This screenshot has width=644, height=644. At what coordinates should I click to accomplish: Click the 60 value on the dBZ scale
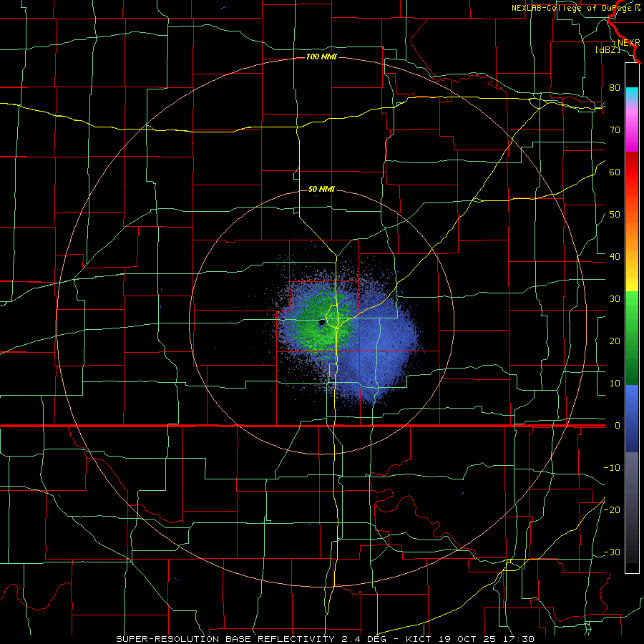(615, 172)
